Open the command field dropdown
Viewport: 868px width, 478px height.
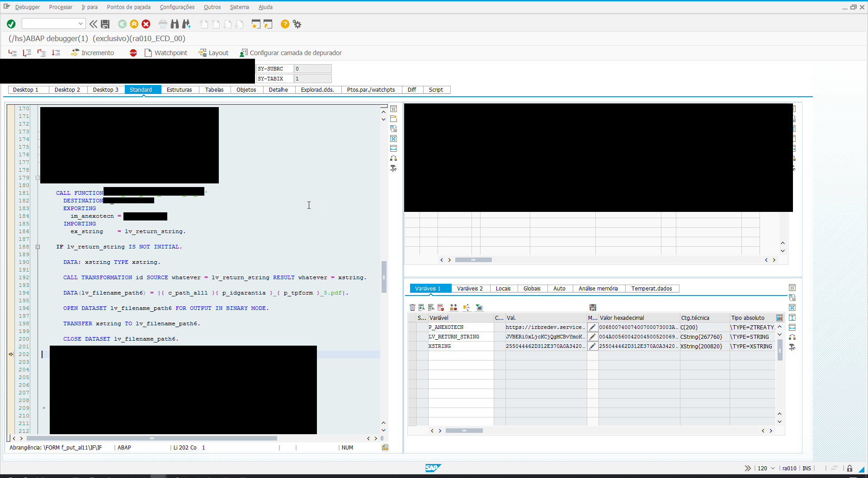click(80, 24)
